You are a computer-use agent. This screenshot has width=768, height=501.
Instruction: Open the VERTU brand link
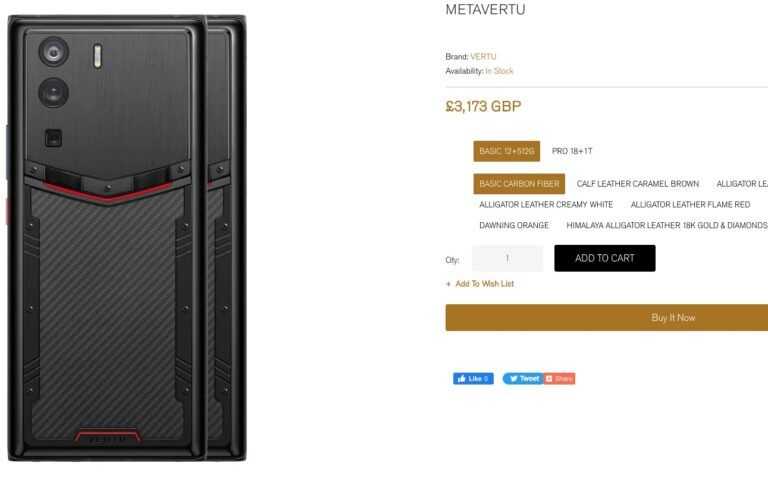pos(483,57)
